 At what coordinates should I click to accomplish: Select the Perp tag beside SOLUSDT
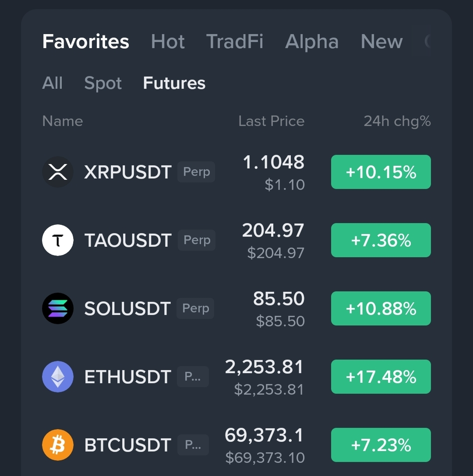pyautogui.click(x=195, y=308)
